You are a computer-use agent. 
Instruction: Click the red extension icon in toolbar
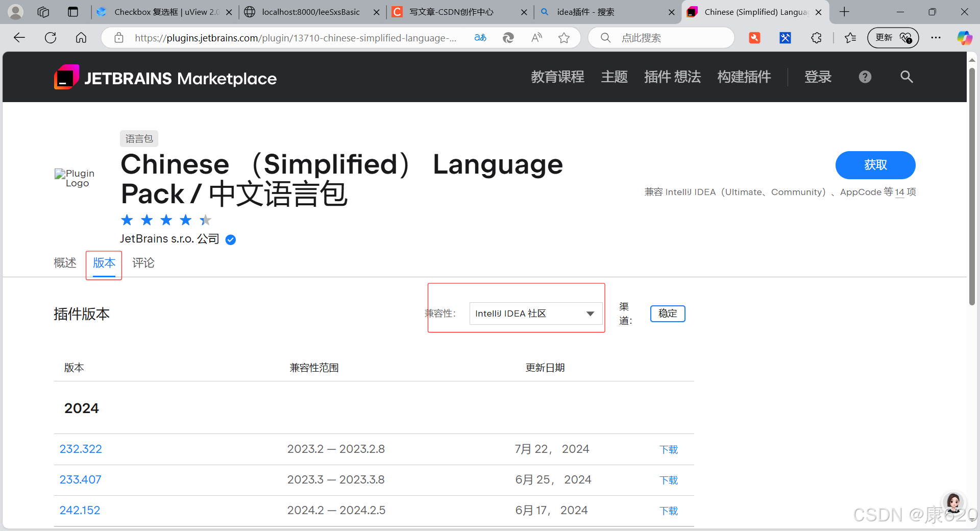(754, 38)
